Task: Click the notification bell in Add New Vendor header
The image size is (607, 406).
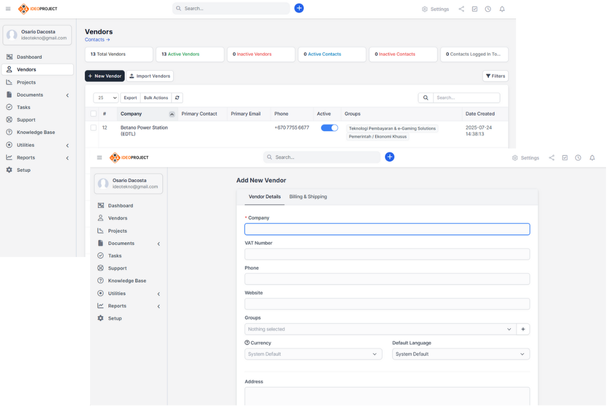Action: coord(592,158)
